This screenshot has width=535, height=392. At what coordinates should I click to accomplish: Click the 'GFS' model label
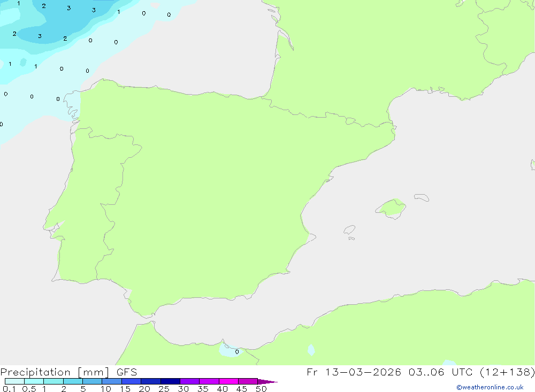tap(127, 372)
